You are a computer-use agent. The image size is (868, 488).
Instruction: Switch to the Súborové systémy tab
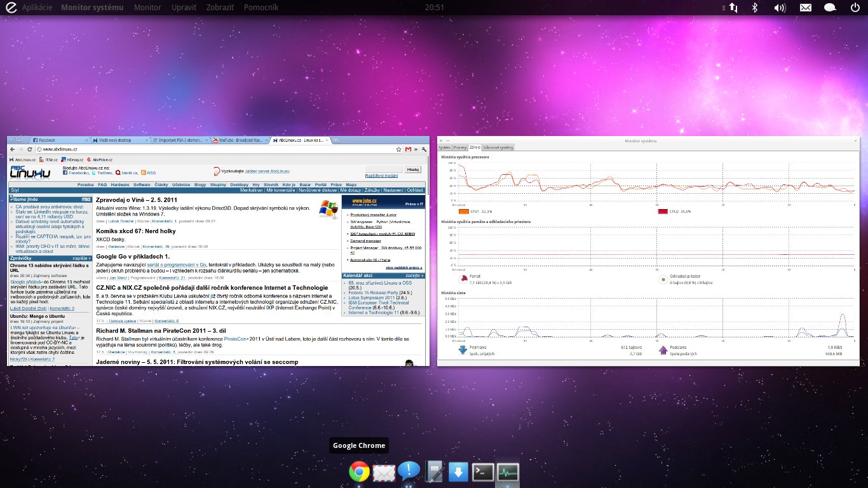(x=498, y=147)
